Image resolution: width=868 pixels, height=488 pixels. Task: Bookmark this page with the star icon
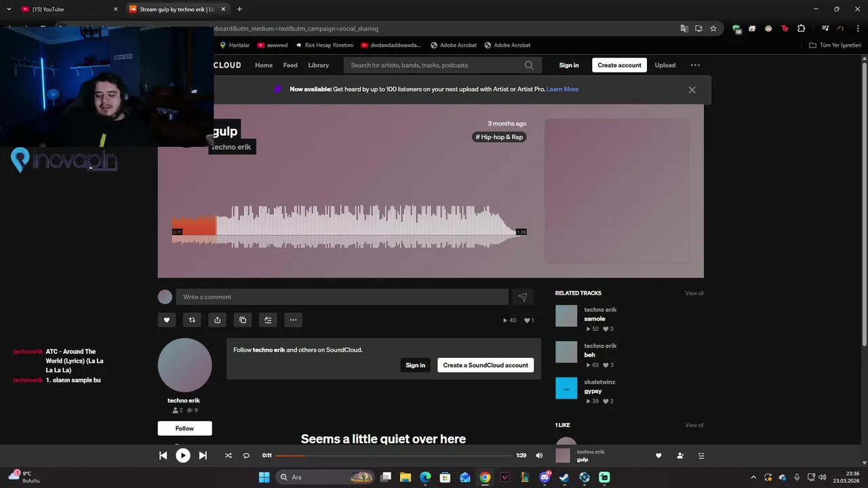click(713, 28)
